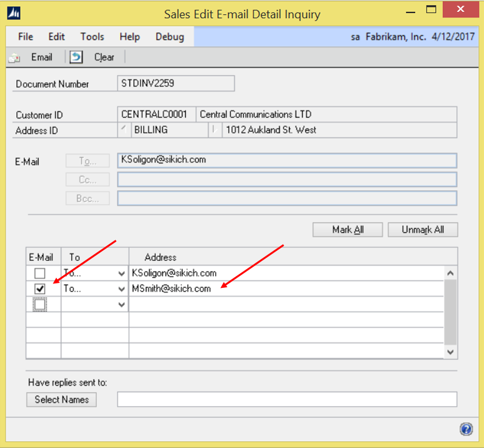This screenshot has width=484, height=448.
Task: Open recipient type dropdown for MSmith row
Action: click(121, 288)
